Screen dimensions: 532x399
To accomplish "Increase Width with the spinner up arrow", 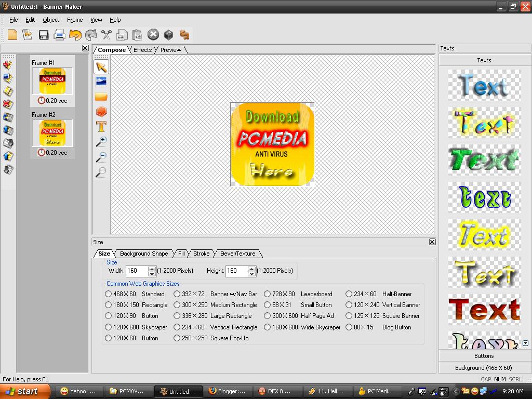I will pos(152,269).
